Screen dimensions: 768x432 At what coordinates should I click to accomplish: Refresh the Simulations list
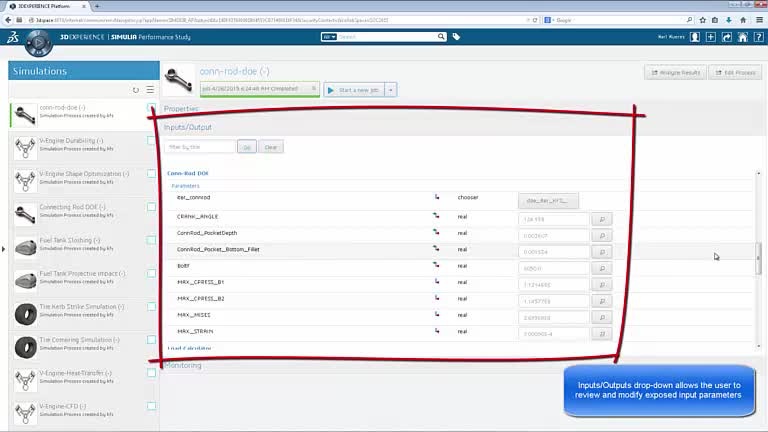pos(136,90)
